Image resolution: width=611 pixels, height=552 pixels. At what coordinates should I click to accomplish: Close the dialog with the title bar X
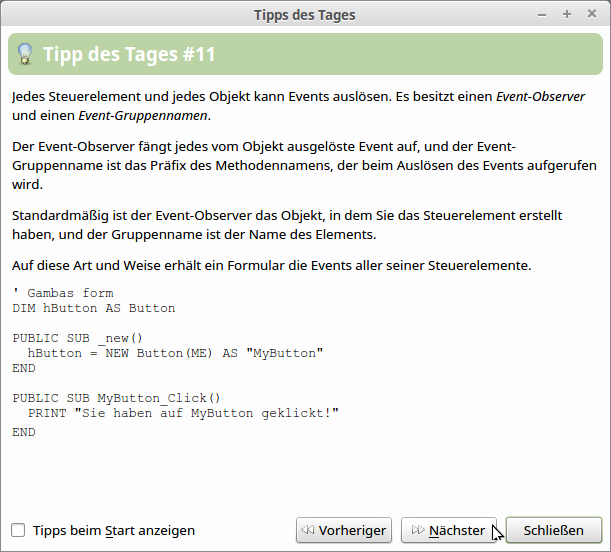tap(590, 15)
